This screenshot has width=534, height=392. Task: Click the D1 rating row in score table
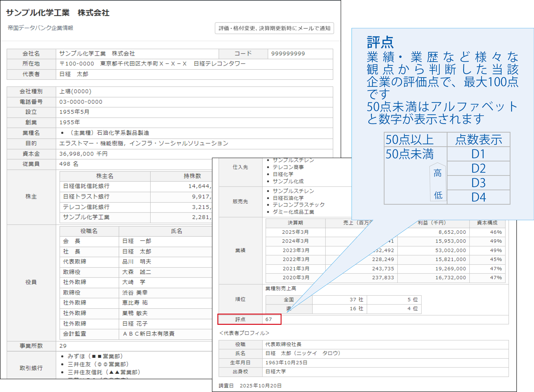(478, 154)
